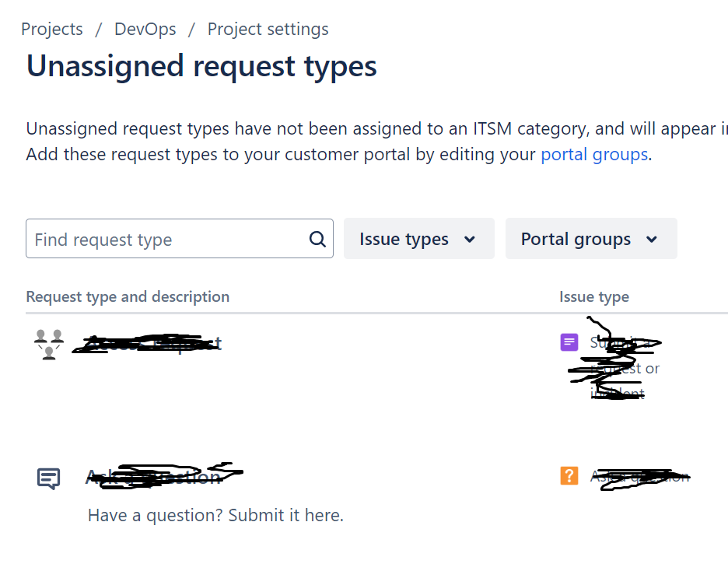Expand the Issue types dropdown chevron

470,240
